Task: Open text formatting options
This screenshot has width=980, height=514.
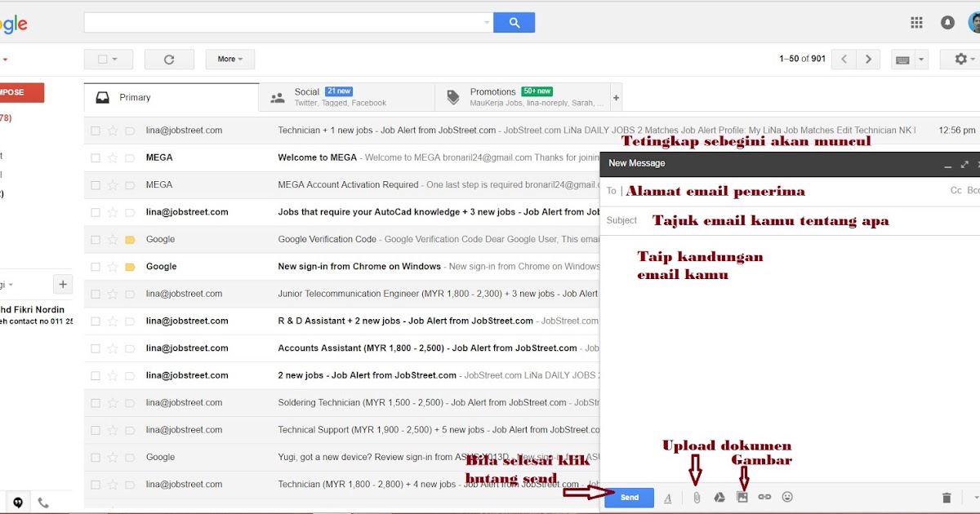Action: 668,497
